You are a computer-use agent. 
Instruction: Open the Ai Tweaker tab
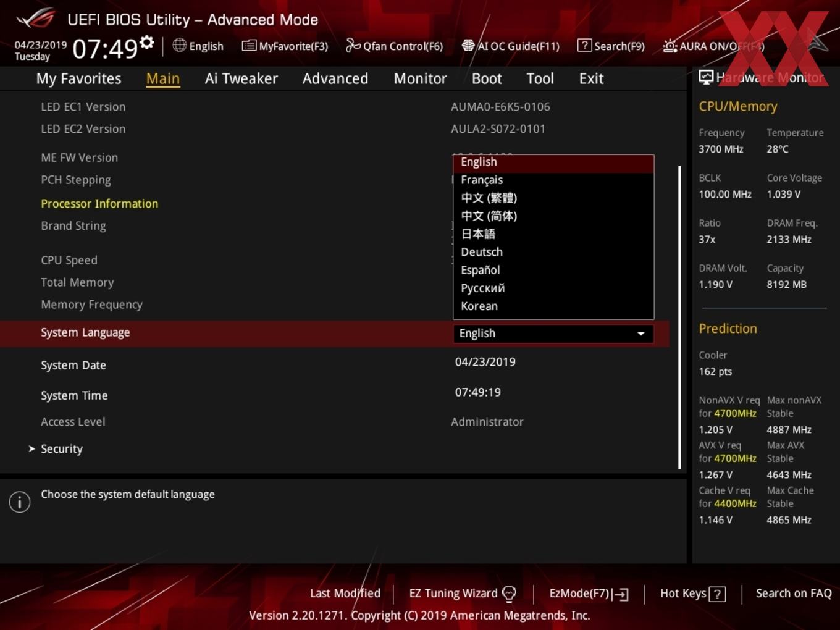pyautogui.click(x=241, y=78)
